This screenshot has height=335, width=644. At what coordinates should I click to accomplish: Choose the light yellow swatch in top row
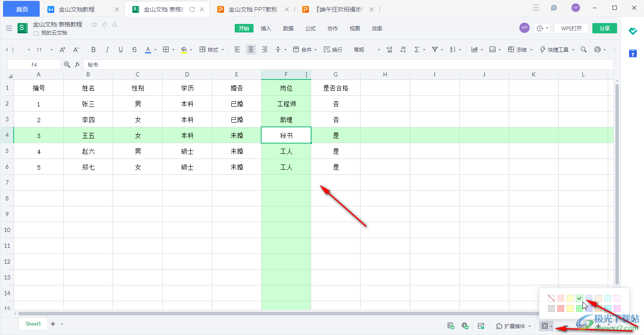(x=570, y=298)
